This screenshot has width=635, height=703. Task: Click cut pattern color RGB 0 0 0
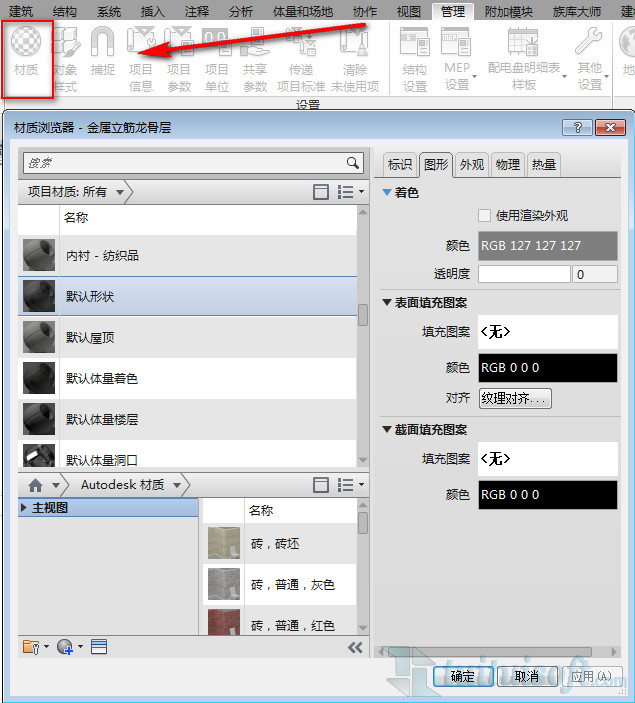coord(548,495)
